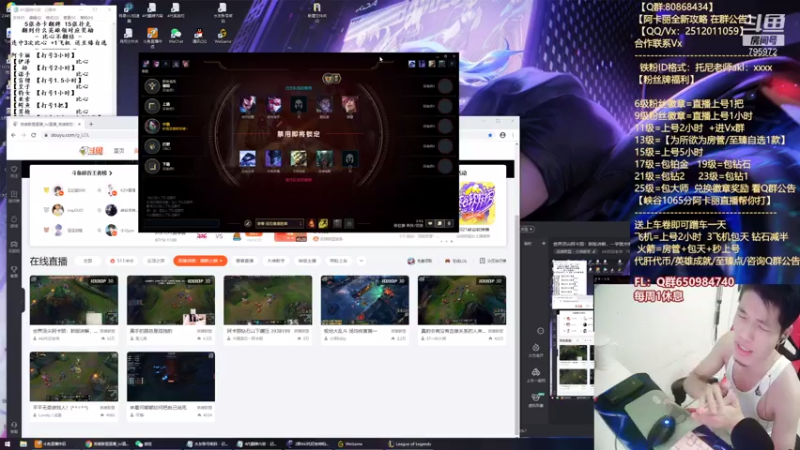Viewport: 800px width, 450px height.
Task: Open a new Chrome tab with plus
Action: pos(91,124)
